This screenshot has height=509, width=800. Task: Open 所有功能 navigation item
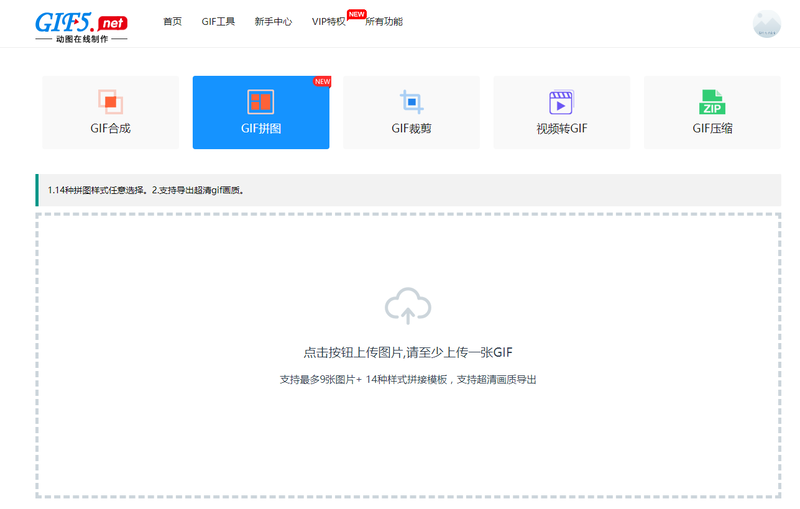384,21
